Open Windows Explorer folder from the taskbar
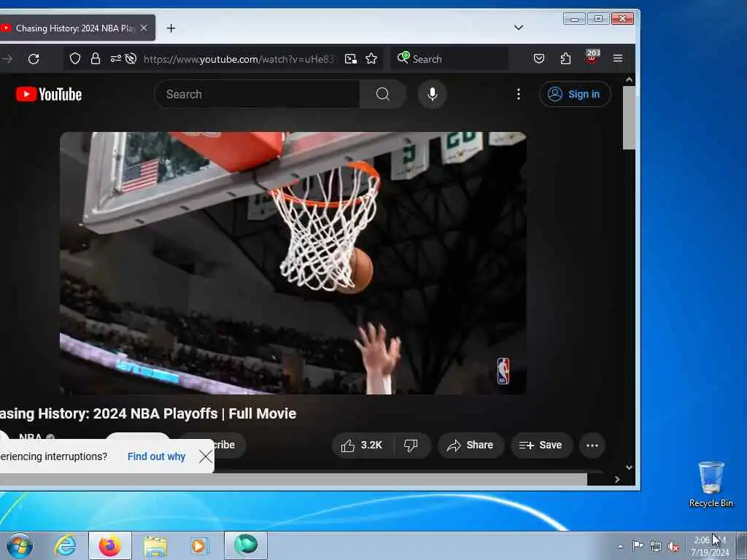This screenshot has width=747, height=560. (155, 546)
